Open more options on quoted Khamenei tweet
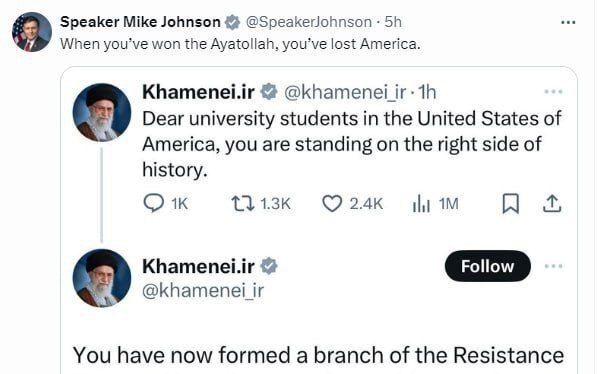 pos(553,91)
